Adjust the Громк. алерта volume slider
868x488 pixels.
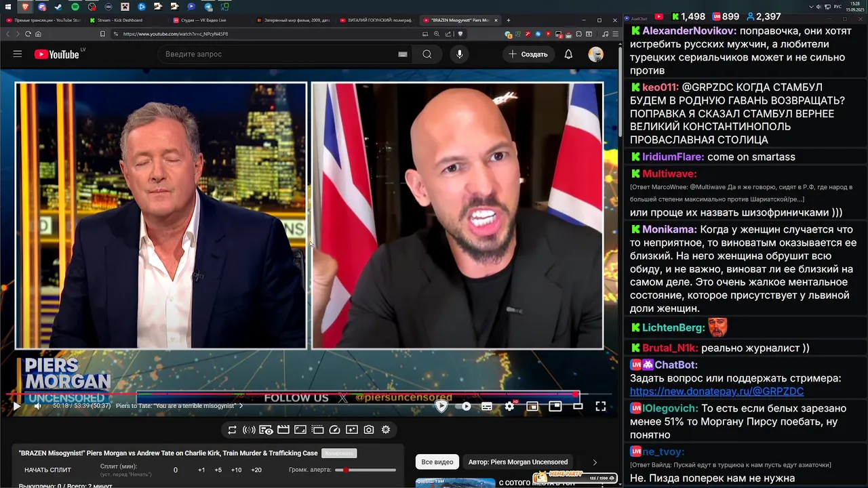pyautogui.click(x=366, y=470)
